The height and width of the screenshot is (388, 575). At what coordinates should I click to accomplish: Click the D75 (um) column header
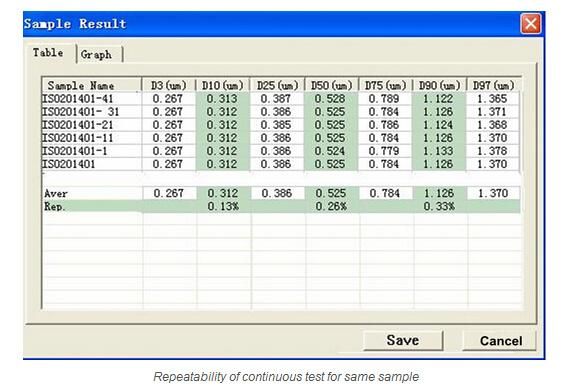click(385, 85)
